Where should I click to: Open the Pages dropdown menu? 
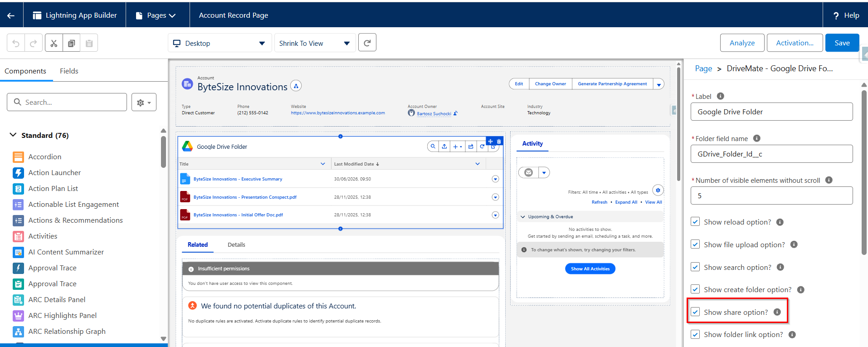tap(156, 15)
